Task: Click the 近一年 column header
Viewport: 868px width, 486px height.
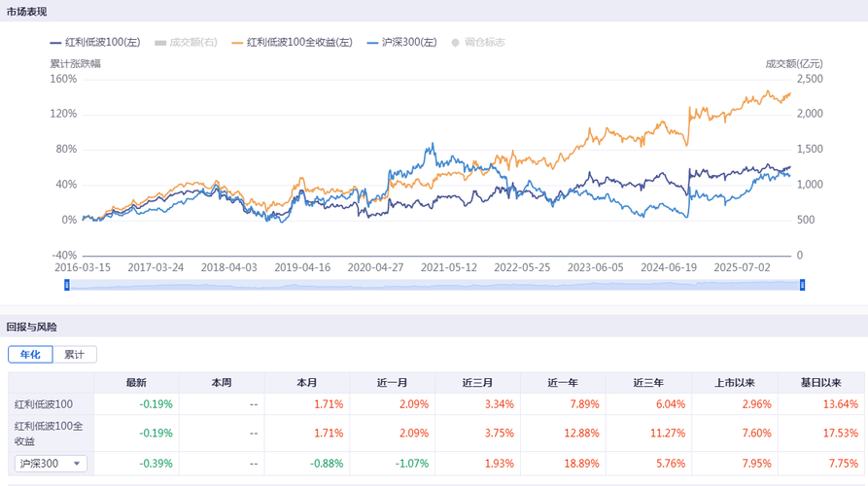Action: click(563, 382)
